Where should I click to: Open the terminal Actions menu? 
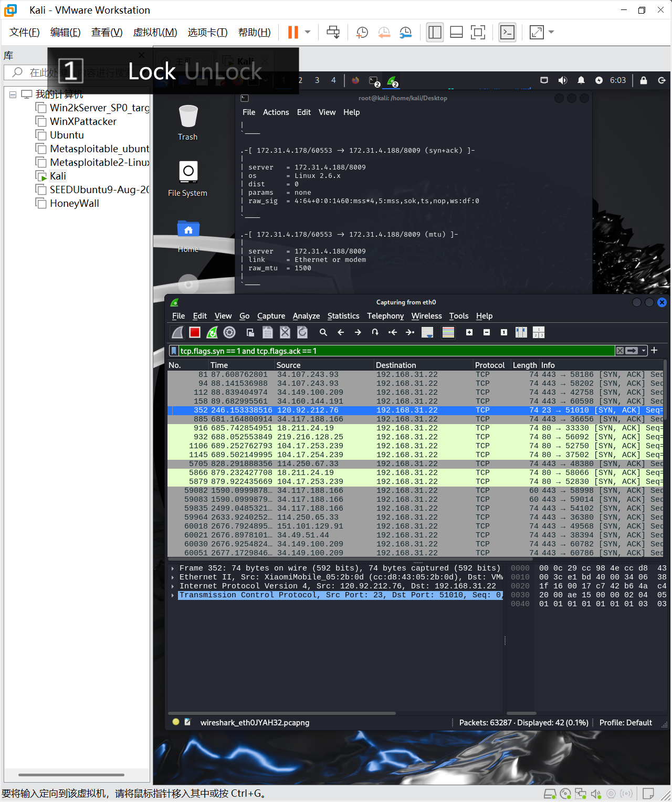[276, 112]
